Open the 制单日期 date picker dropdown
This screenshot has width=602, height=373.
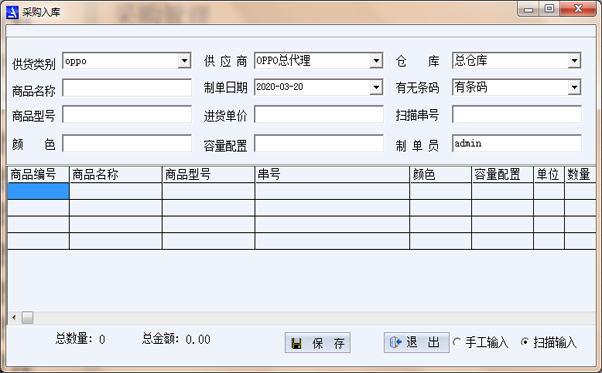[x=376, y=87]
